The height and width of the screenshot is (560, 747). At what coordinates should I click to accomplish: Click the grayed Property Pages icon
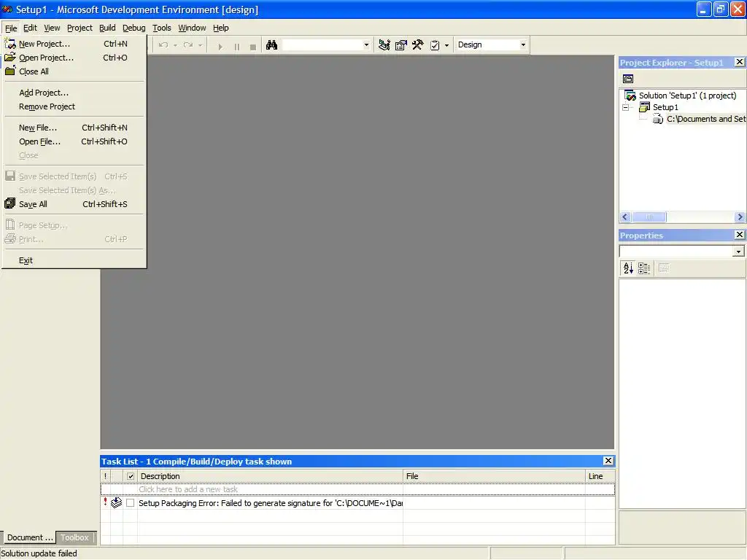(x=664, y=268)
